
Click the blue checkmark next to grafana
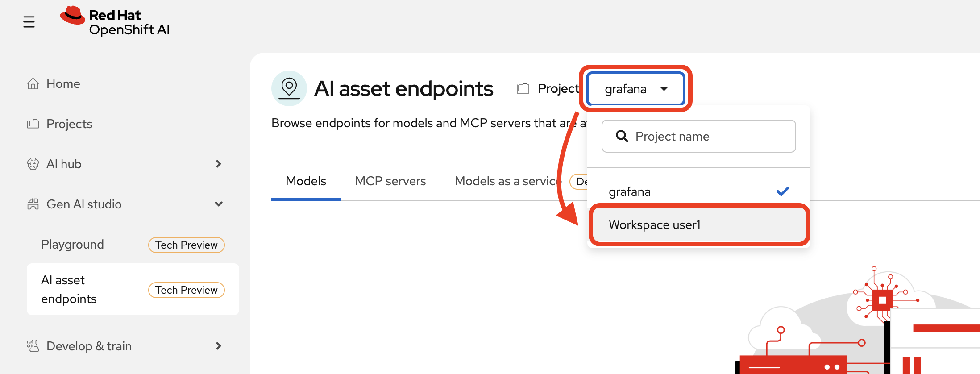pos(783,191)
